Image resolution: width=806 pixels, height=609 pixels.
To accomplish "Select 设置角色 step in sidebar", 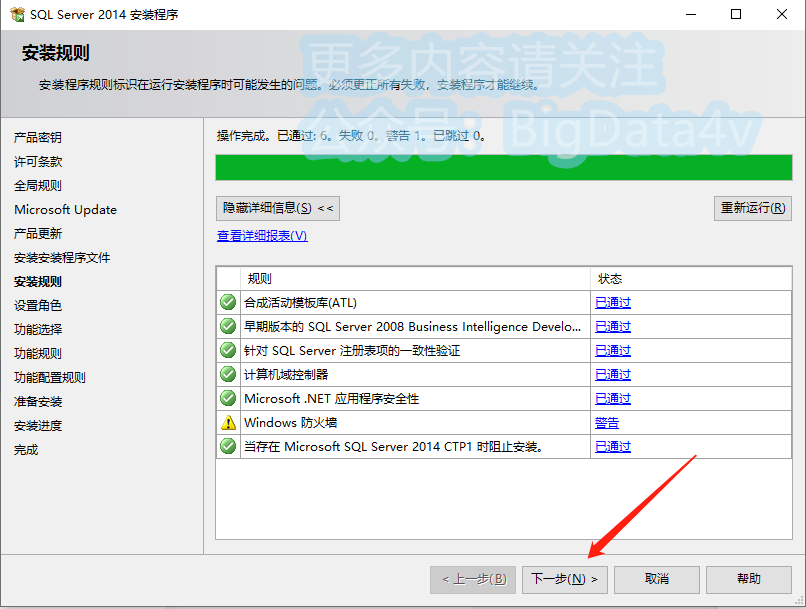I will pyautogui.click(x=38, y=306).
